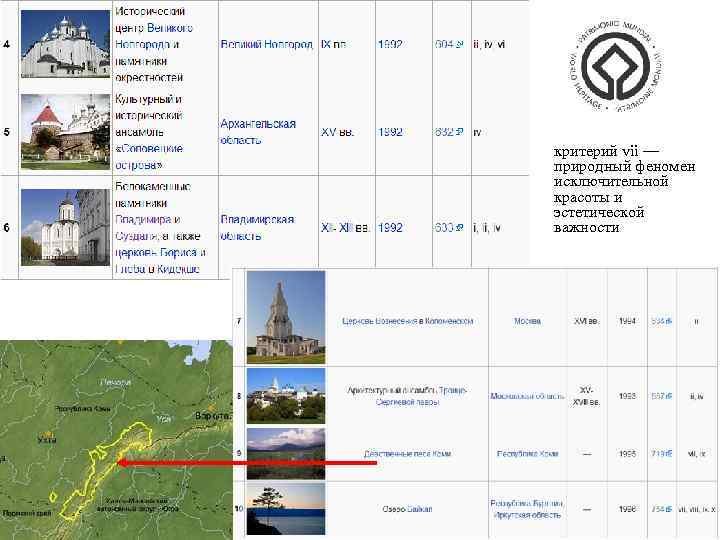Click the Komi forests thumbnail in row 9
Screen dimensions: 720x540
click(x=286, y=454)
